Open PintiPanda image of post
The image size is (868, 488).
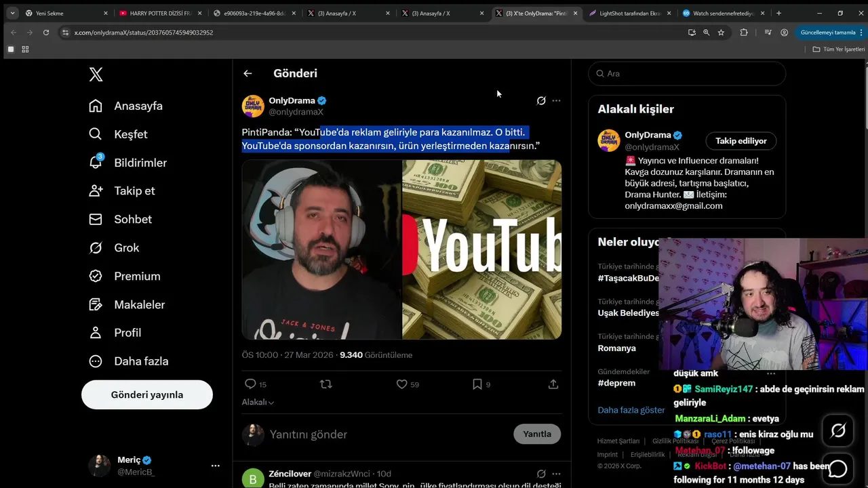click(321, 249)
